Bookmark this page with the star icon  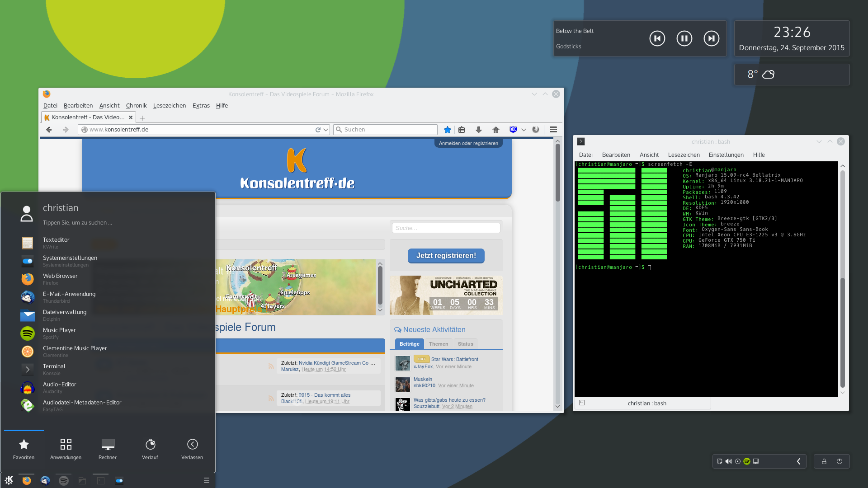click(x=448, y=130)
